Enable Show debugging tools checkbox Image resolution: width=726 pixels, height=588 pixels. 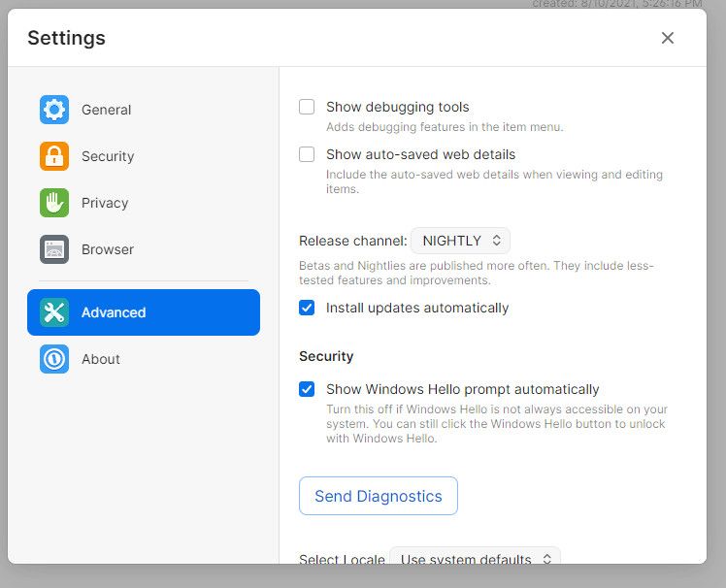[307, 107]
